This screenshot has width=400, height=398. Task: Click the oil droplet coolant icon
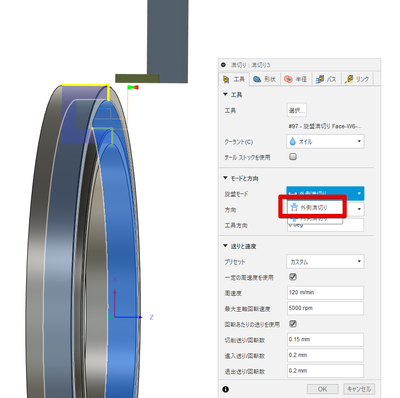click(x=293, y=141)
